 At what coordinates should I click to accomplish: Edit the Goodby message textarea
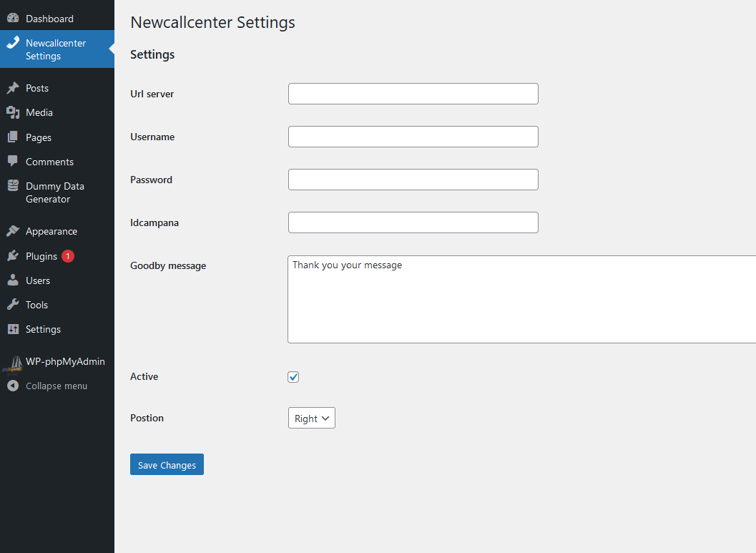click(521, 300)
